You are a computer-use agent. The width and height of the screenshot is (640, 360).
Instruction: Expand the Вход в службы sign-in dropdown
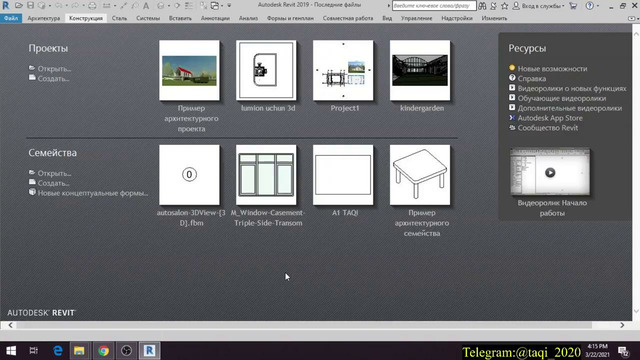click(x=563, y=6)
